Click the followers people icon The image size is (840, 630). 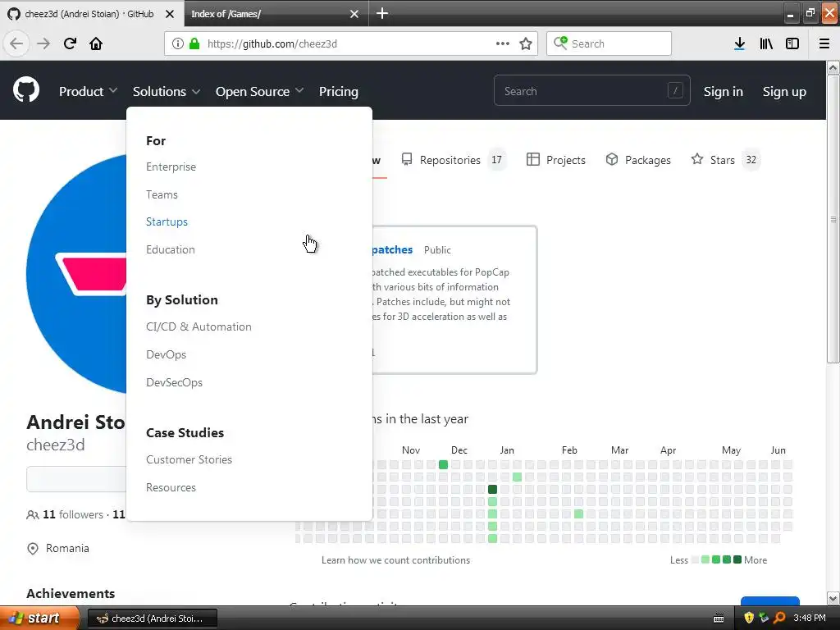pos(32,515)
